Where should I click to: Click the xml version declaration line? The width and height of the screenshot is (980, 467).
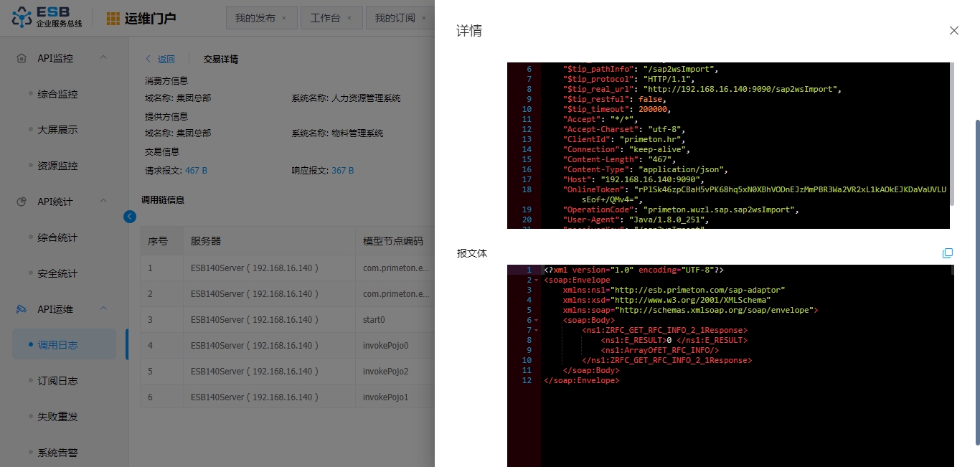pos(633,270)
